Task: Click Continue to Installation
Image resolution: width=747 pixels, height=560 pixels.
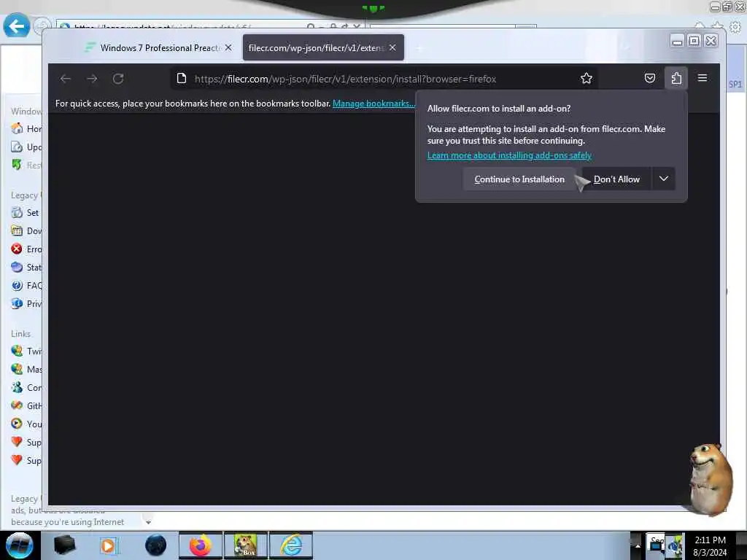Action: click(x=519, y=179)
